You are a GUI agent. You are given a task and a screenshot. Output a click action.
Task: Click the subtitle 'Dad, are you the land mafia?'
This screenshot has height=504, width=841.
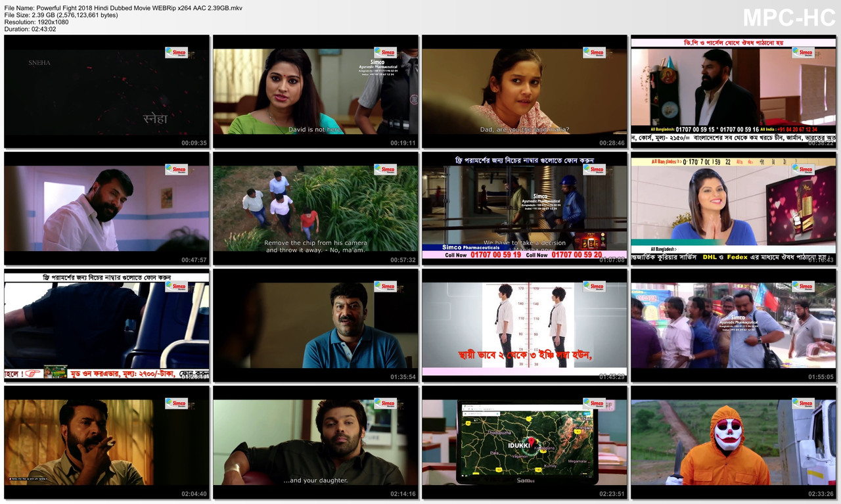point(524,129)
